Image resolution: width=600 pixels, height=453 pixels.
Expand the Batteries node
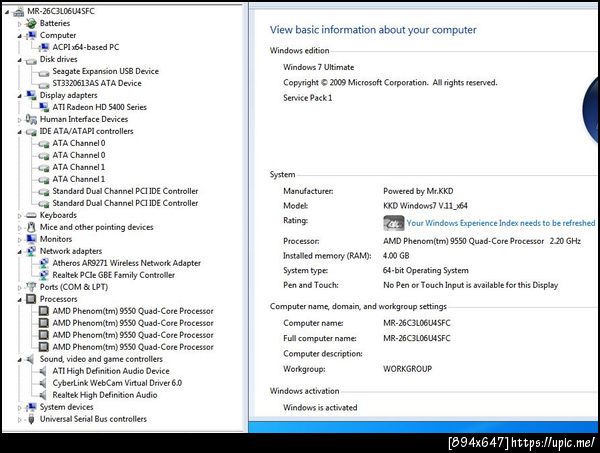[20, 24]
